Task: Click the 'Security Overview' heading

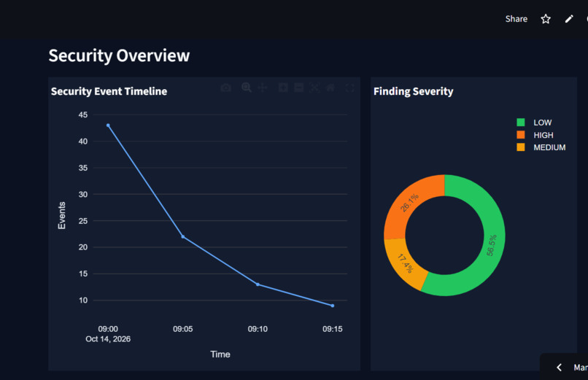Action: 119,55
